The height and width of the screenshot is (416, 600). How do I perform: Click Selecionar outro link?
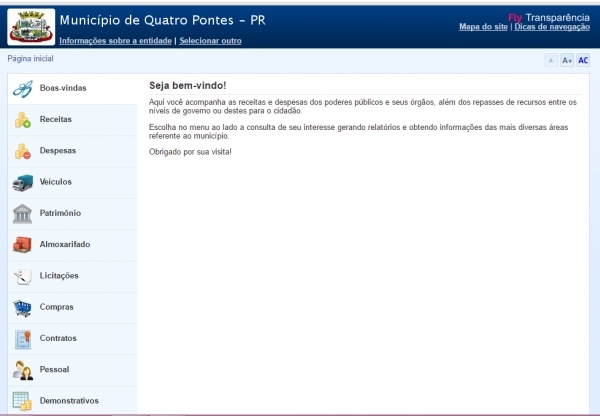pyautogui.click(x=210, y=41)
